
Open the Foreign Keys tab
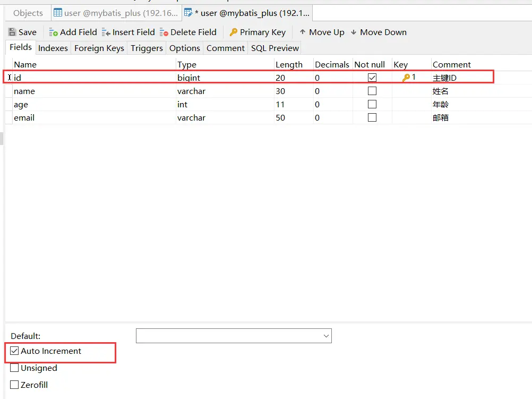point(99,48)
